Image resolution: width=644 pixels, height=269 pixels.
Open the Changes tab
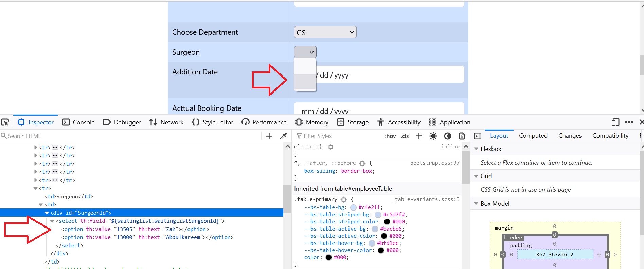(x=570, y=136)
